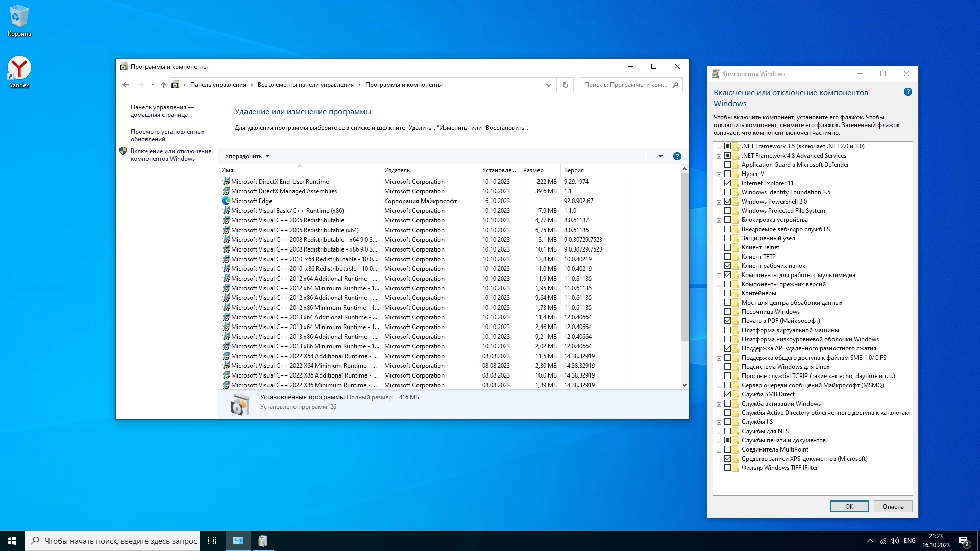980x551 pixels.
Task: Click help icon in Windows Components dialog
Action: 908,92
